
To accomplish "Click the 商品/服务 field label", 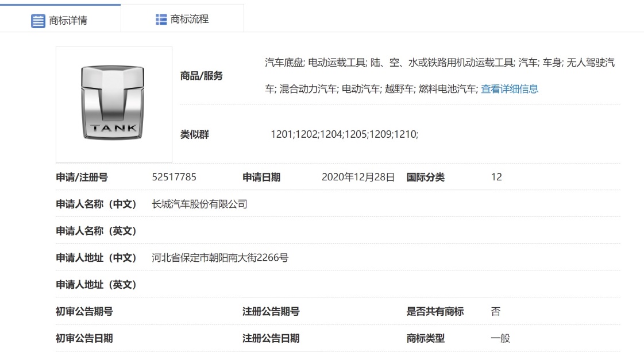I will 202,76.
